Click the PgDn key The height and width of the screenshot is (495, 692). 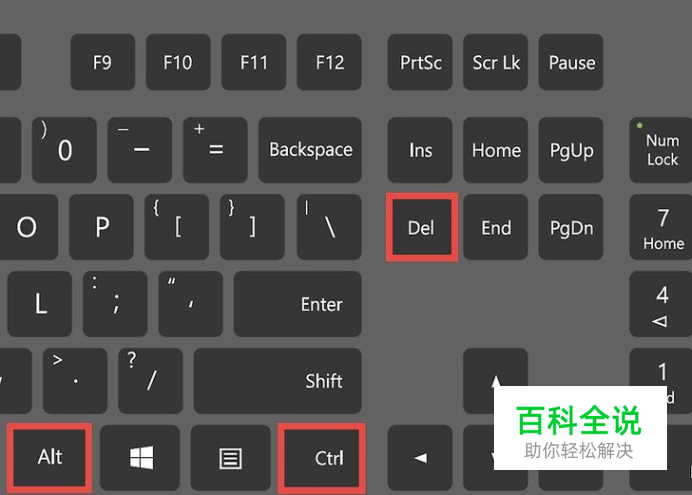(571, 227)
